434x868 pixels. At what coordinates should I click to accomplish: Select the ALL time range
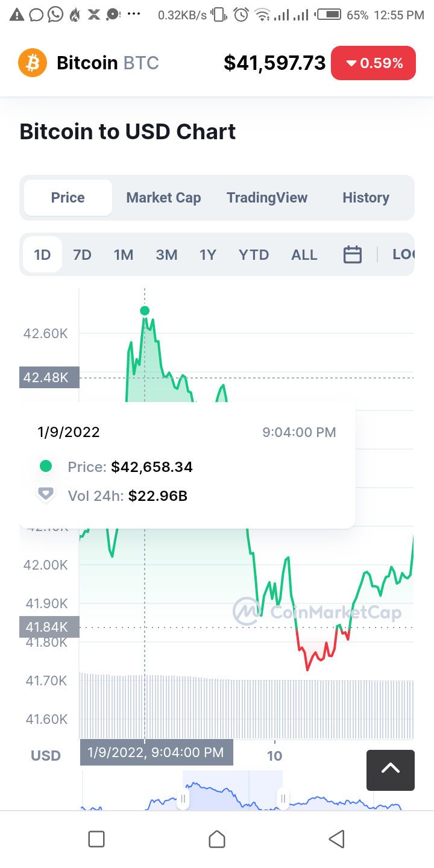(304, 255)
